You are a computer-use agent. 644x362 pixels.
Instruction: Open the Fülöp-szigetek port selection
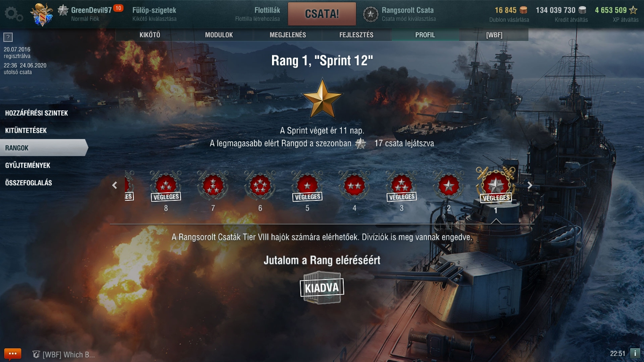155,14
